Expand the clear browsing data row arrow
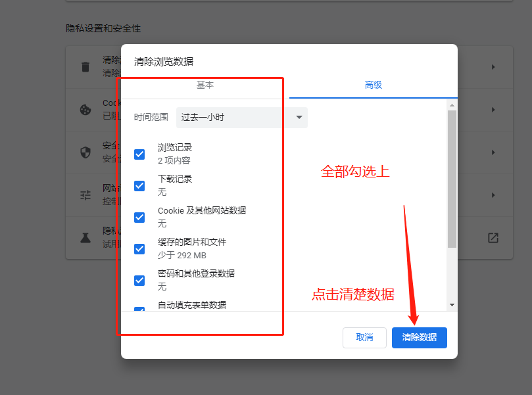The image size is (532, 395). [x=493, y=67]
